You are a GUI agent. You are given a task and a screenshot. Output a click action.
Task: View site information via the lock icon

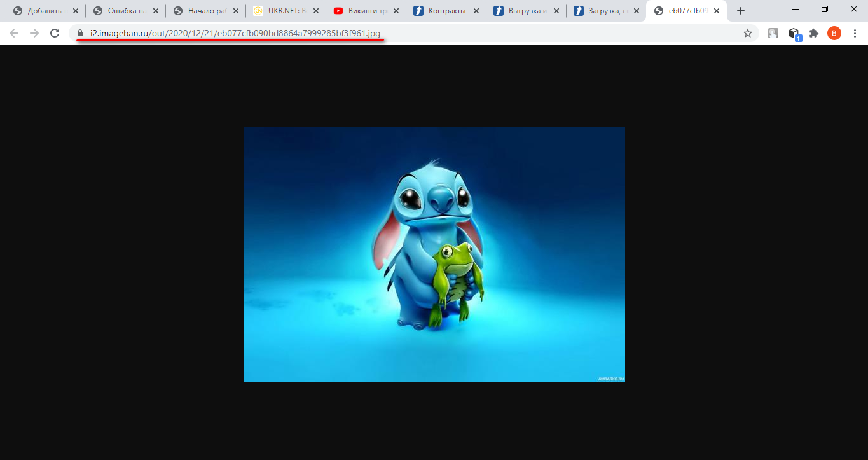coord(80,33)
